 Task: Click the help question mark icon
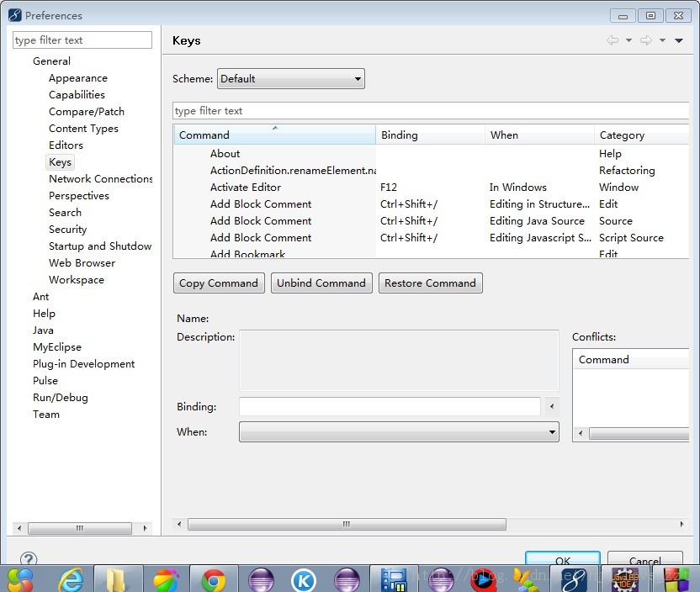pyautogui.click(x=29, y=559)
